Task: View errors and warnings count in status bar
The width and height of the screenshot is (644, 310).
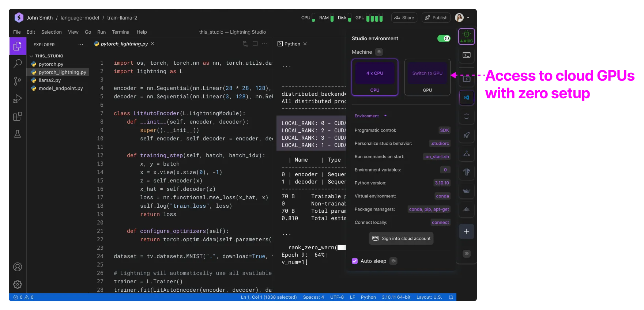Action: (24, 297)
